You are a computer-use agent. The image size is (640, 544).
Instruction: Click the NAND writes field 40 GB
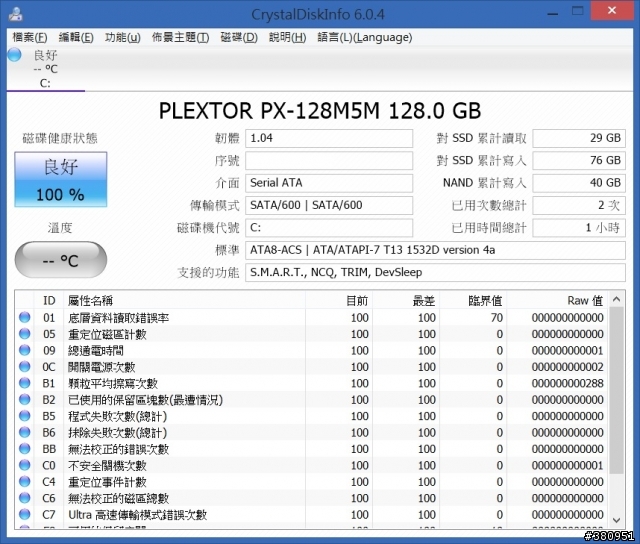point(579,183)
